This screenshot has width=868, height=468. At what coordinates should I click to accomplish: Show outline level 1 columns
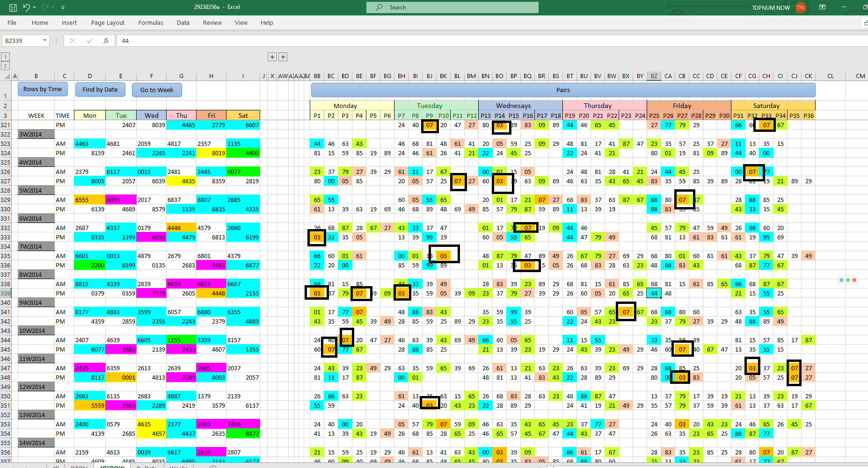5,57
